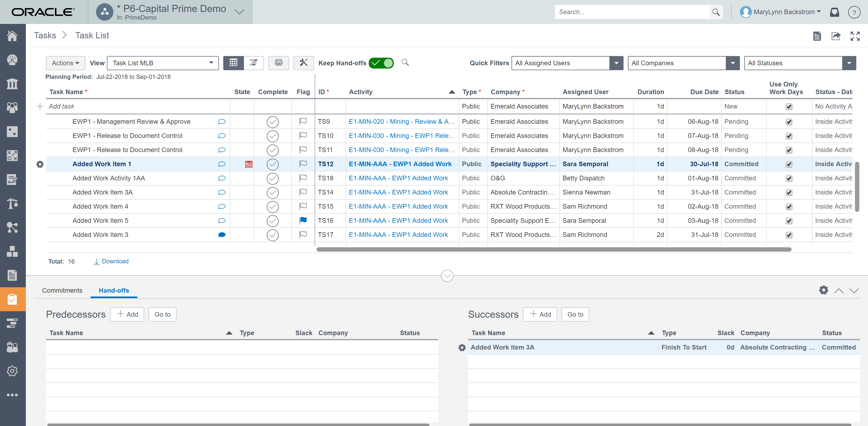Open the settings gear in the left sidebar
The width and height of the screenshot is (868, 426).
tap(13, 371)
